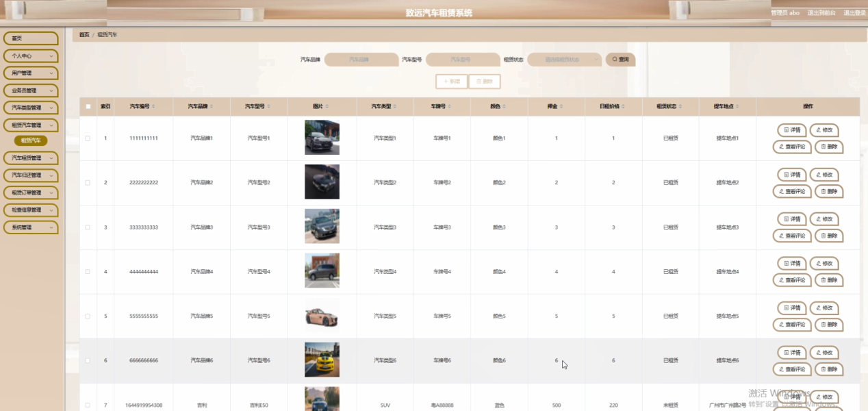
Task: Click 删除 for row 2222222222
Action: click(x=829, y=191)
